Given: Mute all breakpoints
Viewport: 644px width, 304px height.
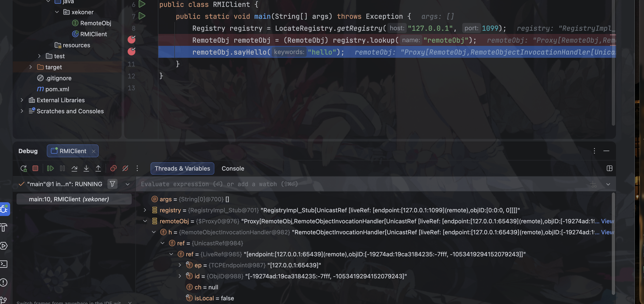Looking at the screenshot, I should coord(125,168).
